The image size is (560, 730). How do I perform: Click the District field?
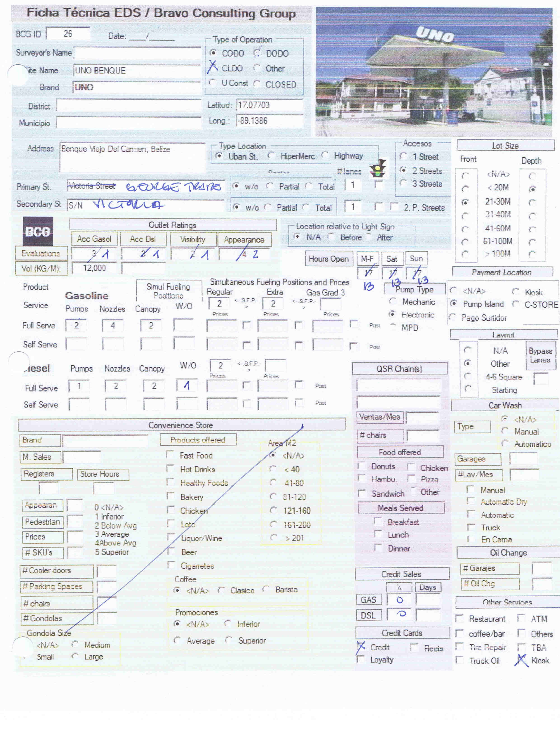coord(129,105)
